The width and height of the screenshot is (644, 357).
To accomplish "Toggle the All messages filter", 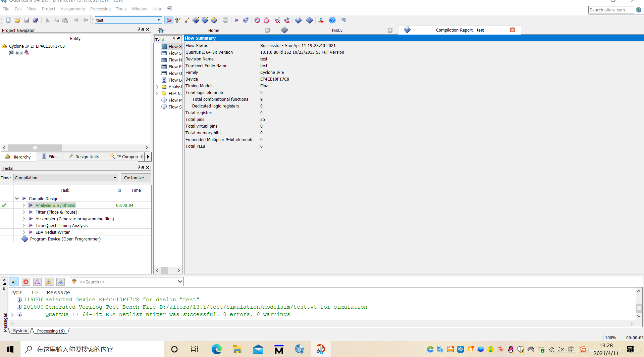I will coord(14,282).
